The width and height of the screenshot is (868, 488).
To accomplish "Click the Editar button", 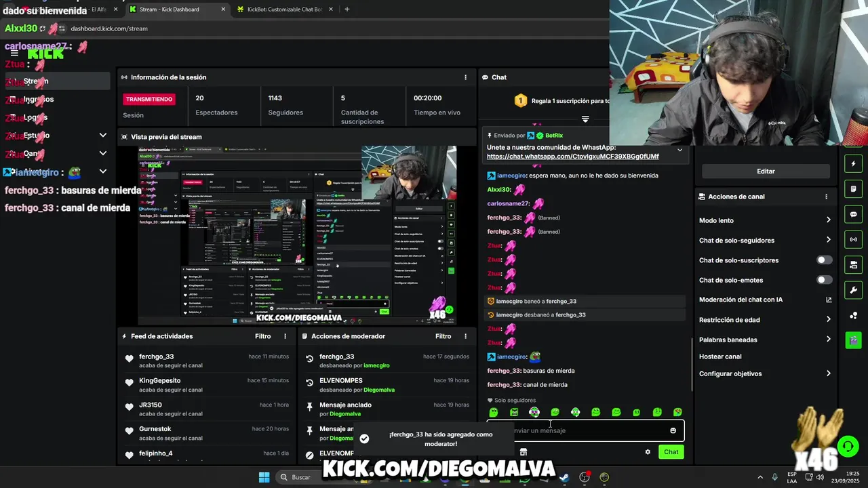I will coord(766,171).
